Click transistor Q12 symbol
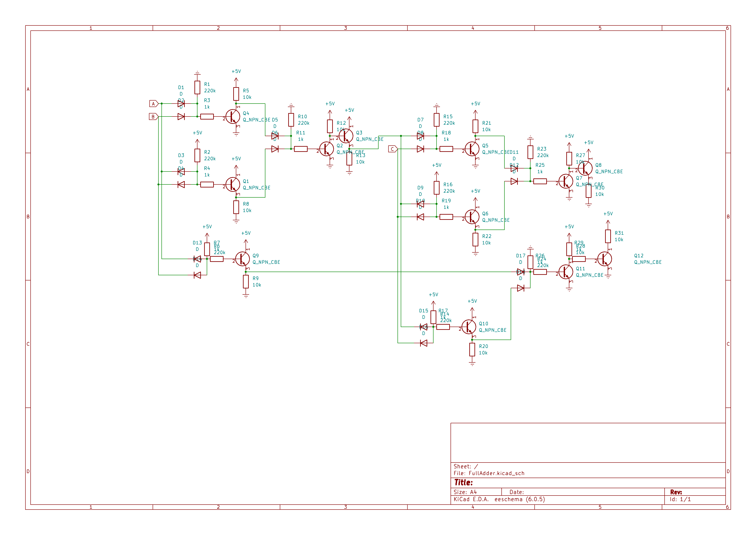Image resolution: width=756 pixels, height=535 pixels. (605, 259)
